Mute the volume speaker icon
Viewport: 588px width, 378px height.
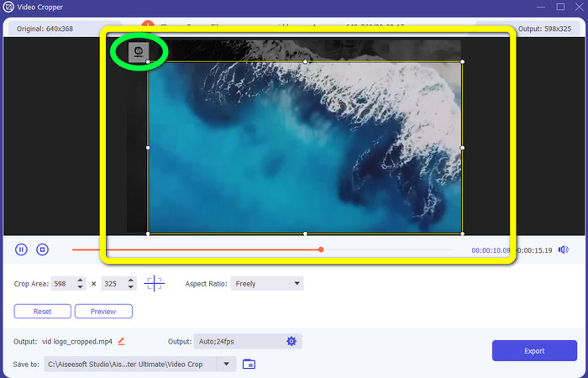(x=563, y=249)
